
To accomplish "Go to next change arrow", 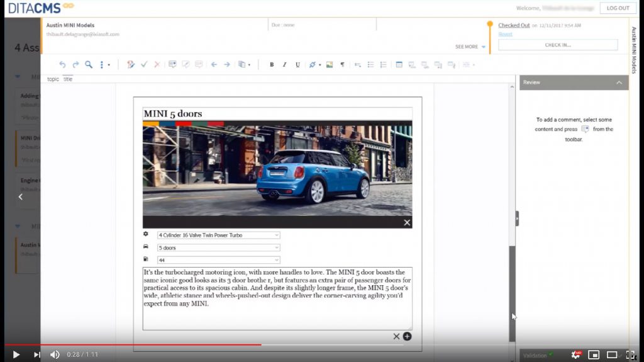I will point(226,65).
